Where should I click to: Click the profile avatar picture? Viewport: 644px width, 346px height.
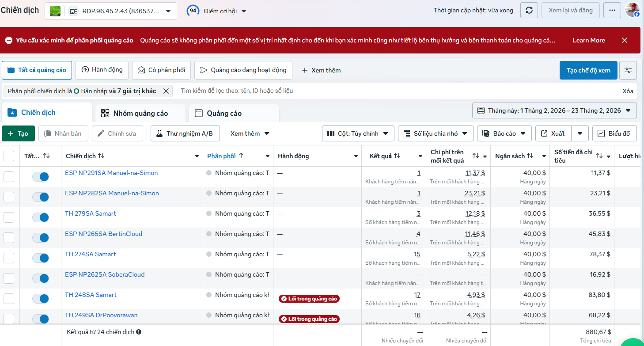click(633, 10)
